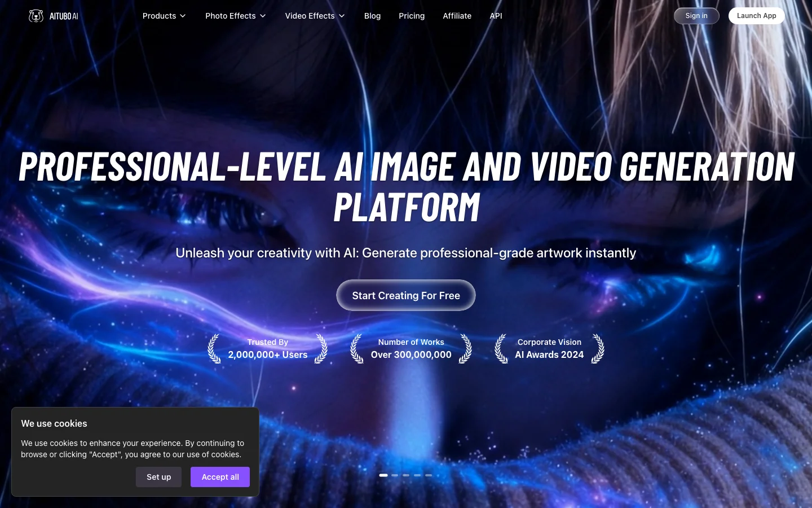Click the 'We use cookies' heading
The height and width of the screenshot is (508, 812).
[54, 423]
